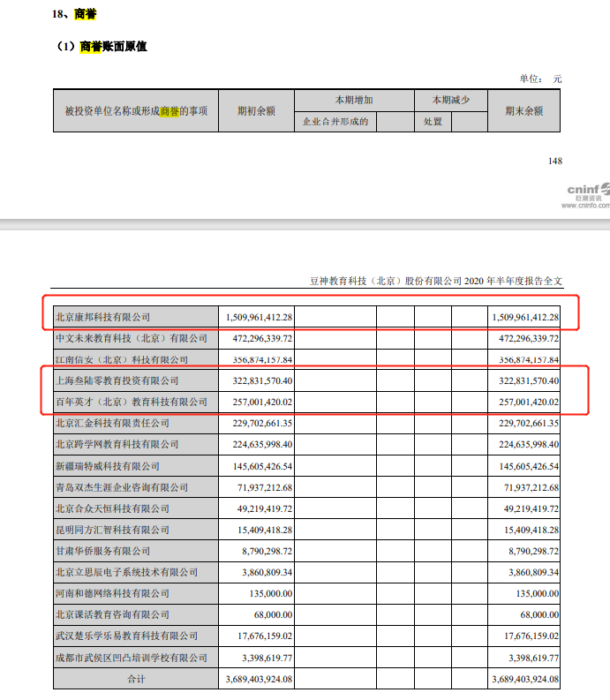The height and width of the screenshot is (700, 610).
Task: Select row name '中文未来教育科技(北京)有限公司'
Action: point(132,338)
